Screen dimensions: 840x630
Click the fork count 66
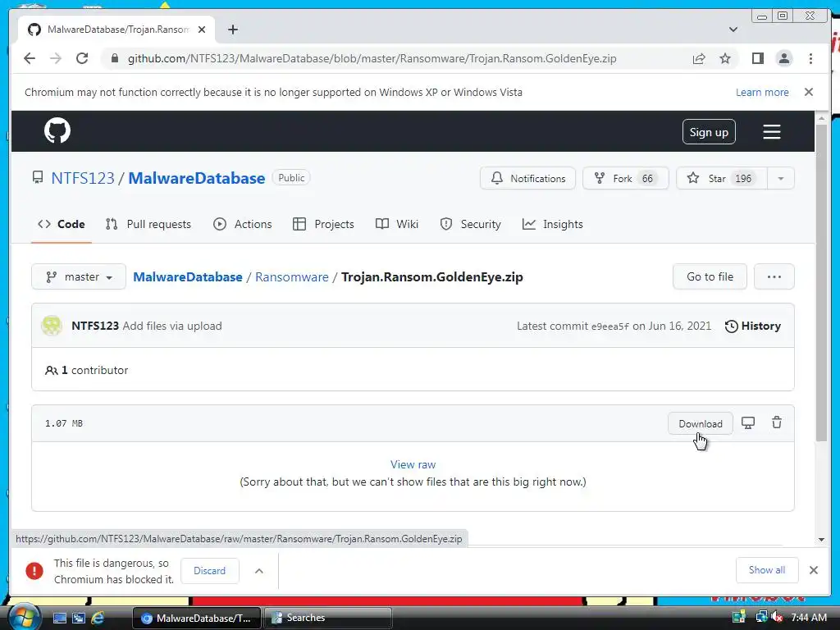tap(648, 178)
